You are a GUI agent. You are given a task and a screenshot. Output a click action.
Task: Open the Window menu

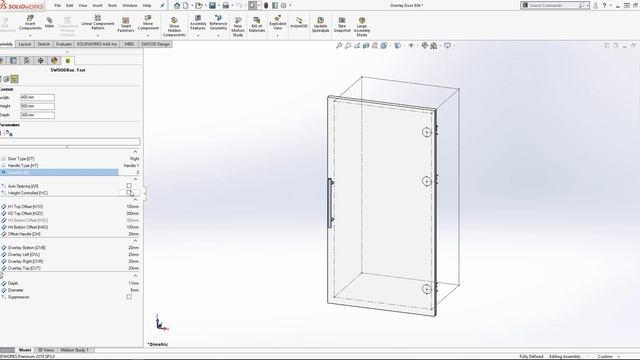pyautogui.click(x=130, y=5)
